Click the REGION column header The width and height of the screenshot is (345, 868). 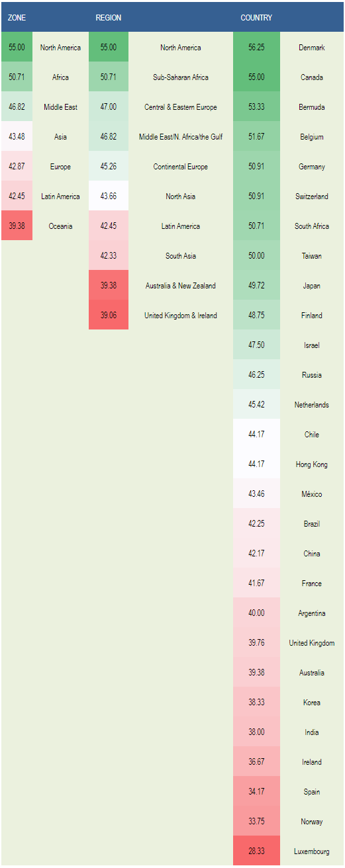109,18
